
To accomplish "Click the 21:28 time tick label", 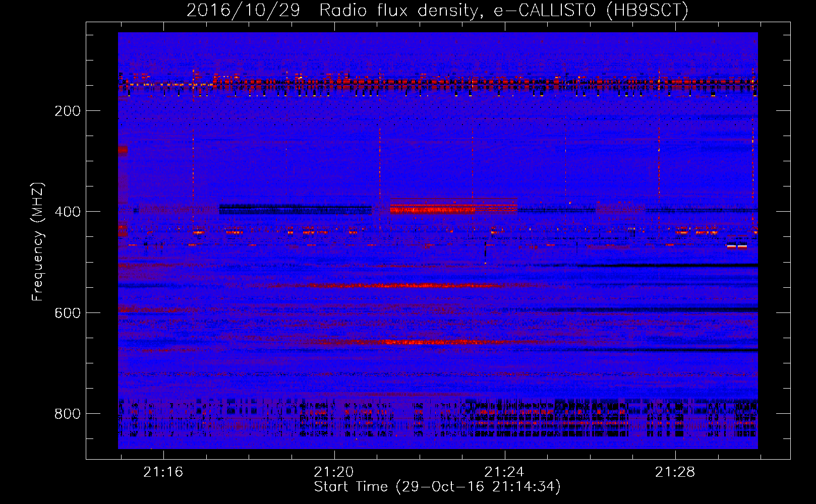I will [675, 472].
